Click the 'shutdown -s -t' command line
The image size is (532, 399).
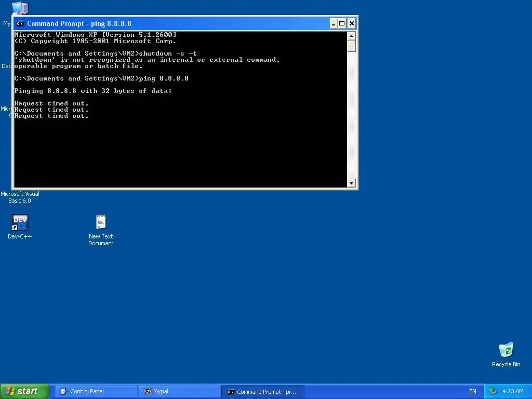105,54
